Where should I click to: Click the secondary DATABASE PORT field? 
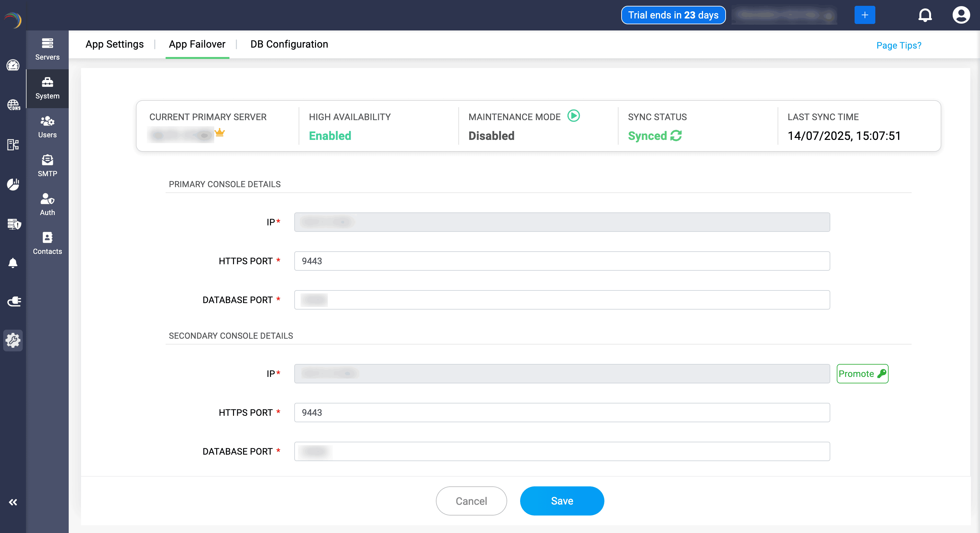(x=562, y=451)
